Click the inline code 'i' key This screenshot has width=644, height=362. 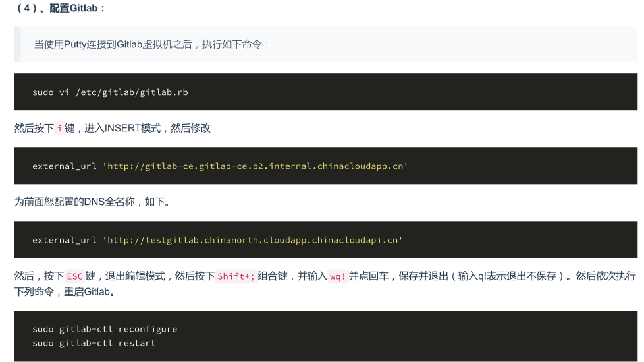tap(59, 129)
